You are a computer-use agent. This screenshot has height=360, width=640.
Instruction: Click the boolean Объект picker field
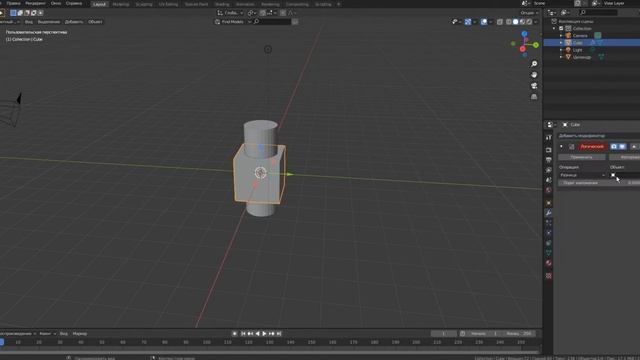(625, 175)
